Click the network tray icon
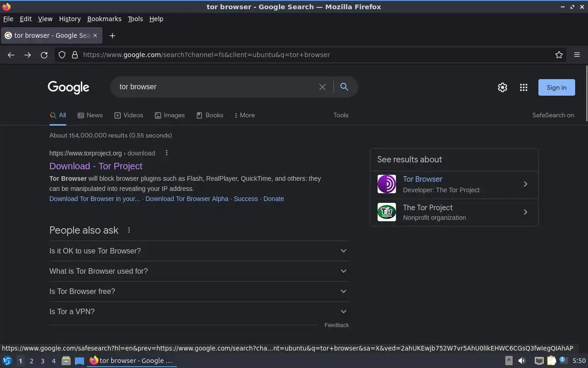 pos(539,361)
